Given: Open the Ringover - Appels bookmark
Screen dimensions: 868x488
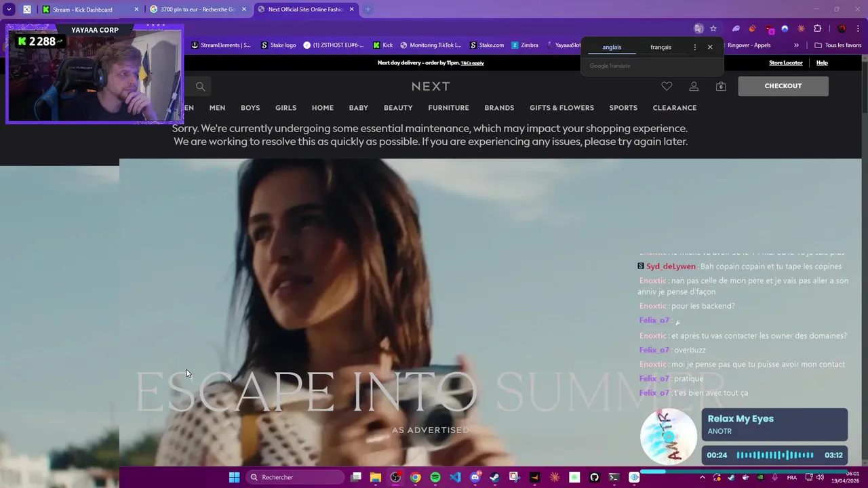Looking at the screenshot, I should [x=749, y=45].
